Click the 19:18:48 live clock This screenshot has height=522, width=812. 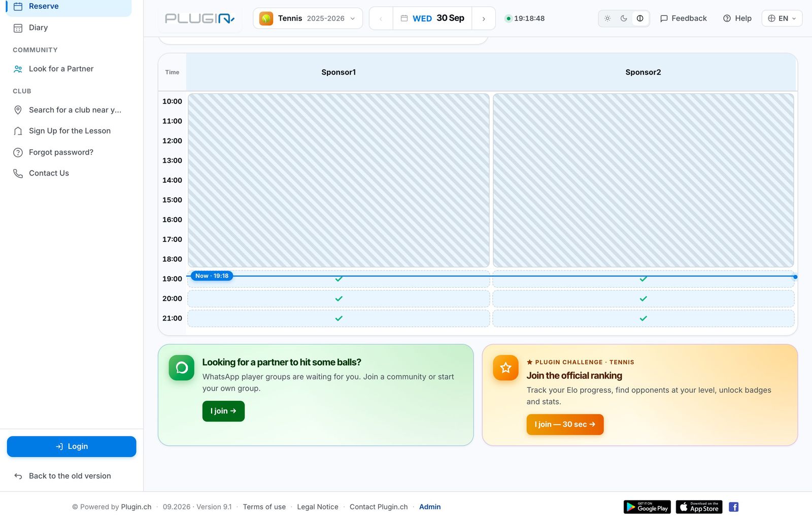[x=529, y=18]
